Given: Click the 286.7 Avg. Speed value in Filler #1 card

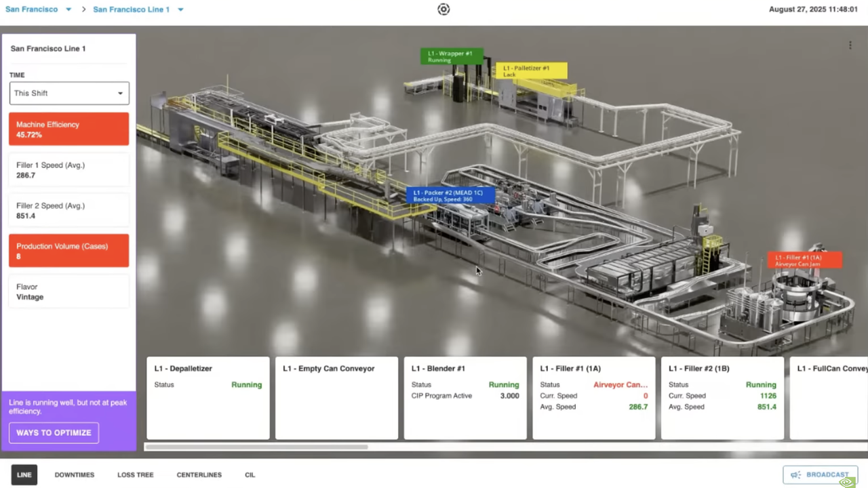Looking at the screenshot, I should [638, 407].
